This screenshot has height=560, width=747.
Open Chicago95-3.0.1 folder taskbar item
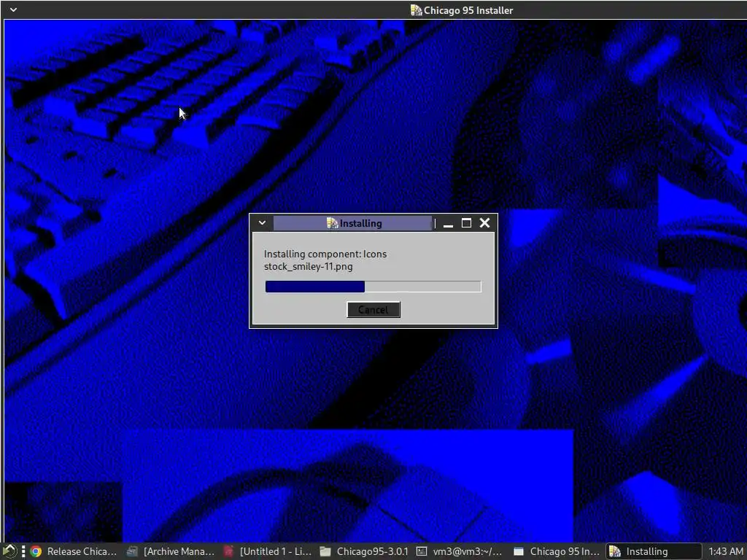[364, 551]
